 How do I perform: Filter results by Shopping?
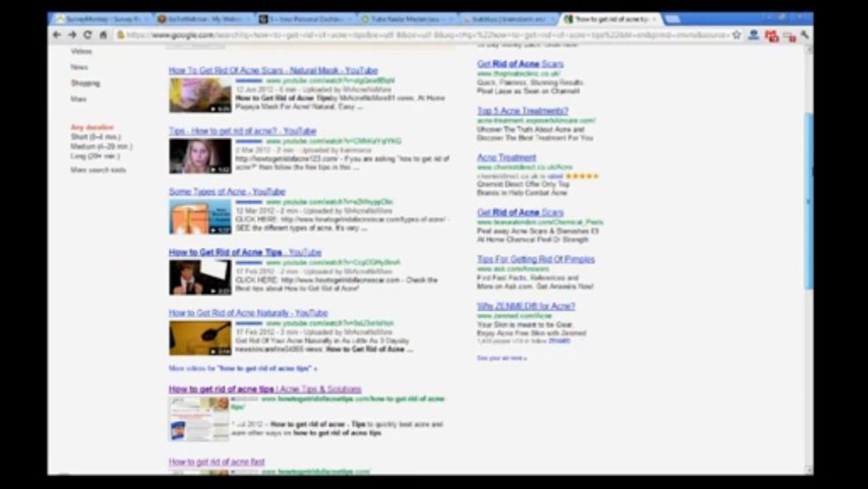click(85, 84)
